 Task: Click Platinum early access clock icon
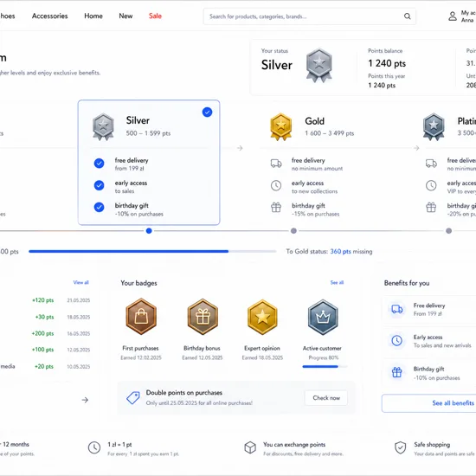pos(431,185)
